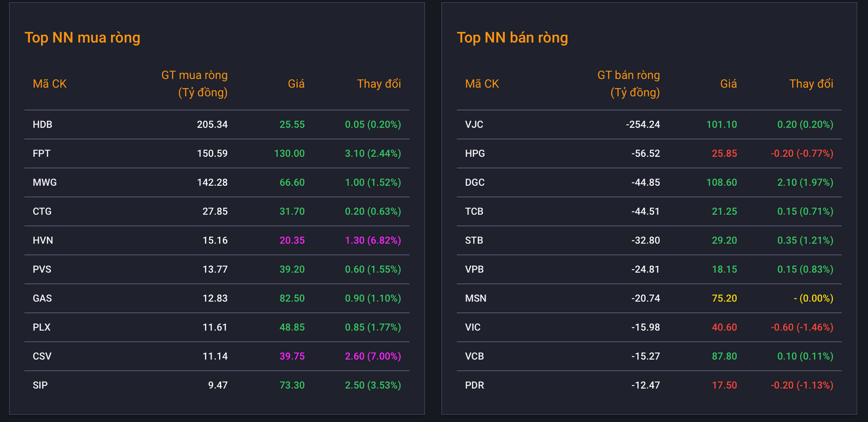Click "Mã CK" header in the bán ròng table
The height and width of the screenshot is (422, 868).
[x=482, y=84]
